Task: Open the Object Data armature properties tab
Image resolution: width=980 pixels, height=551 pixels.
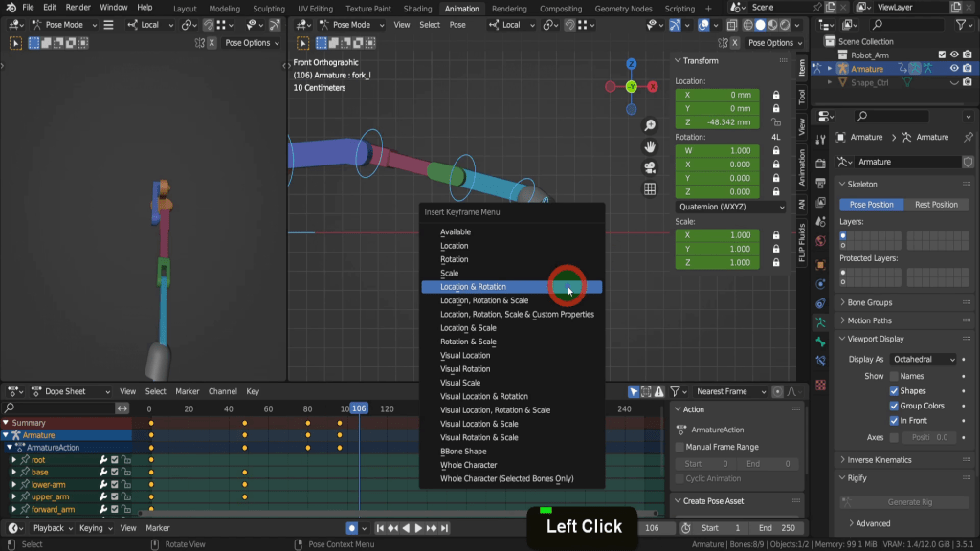Action: pos(820,322)
